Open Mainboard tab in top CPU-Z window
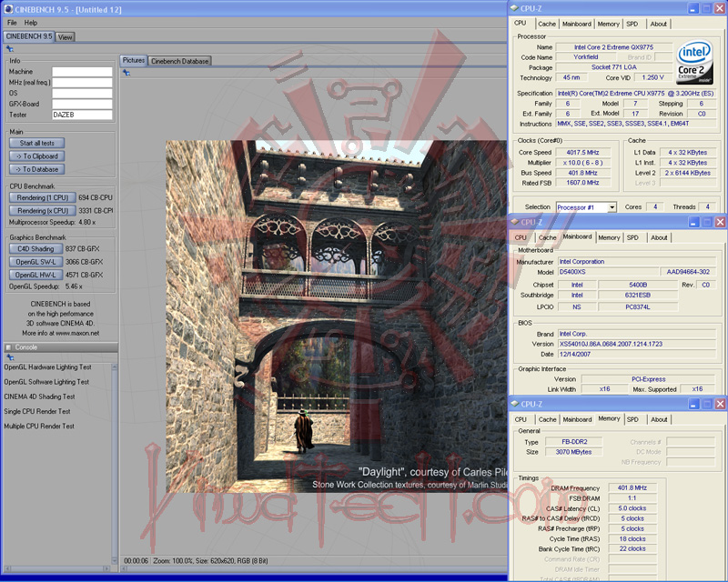Screen dimensions: 728x582 tap(577, 25)
